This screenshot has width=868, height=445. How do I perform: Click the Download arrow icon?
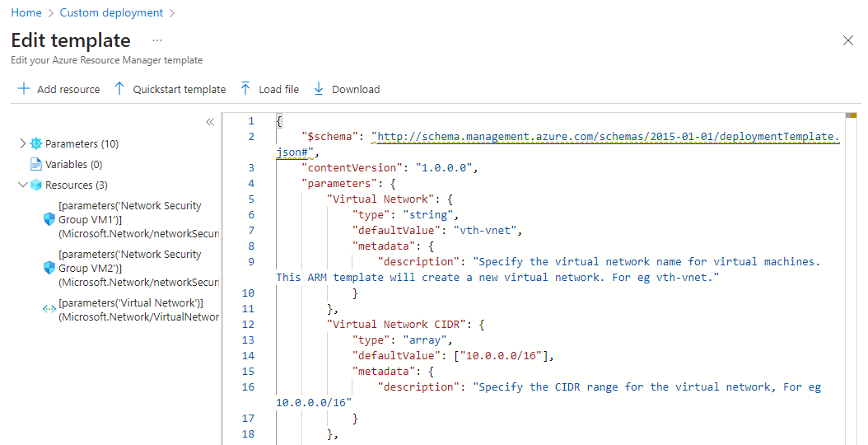click(319, 89)
